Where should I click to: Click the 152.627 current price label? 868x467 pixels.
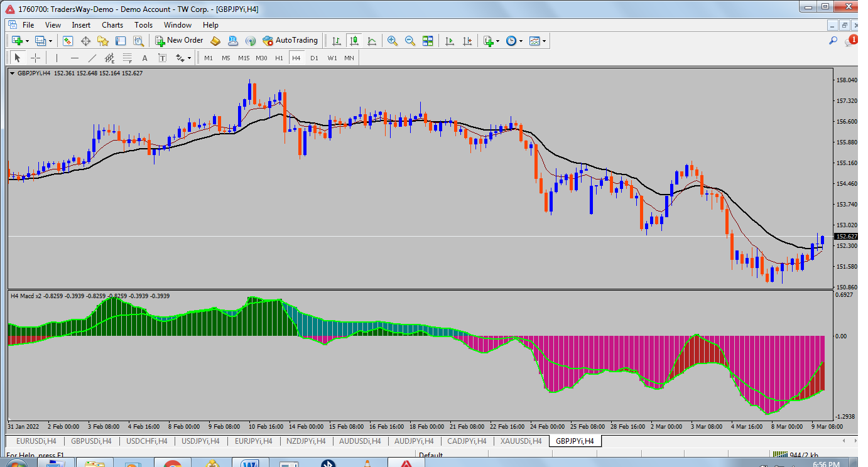click(x=846, y=237)
